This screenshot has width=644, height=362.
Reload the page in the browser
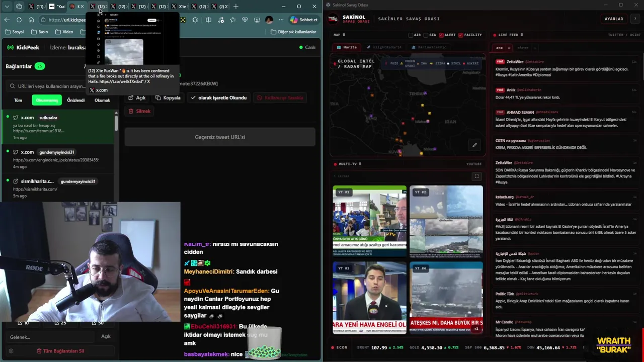coord(19,20)
